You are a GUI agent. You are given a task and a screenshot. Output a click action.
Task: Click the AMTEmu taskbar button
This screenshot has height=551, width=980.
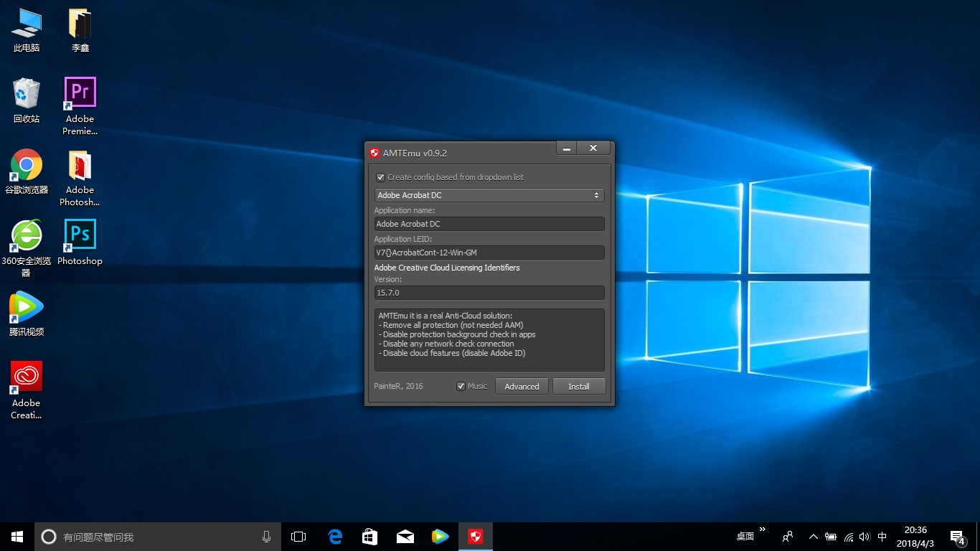pos(475,537)
